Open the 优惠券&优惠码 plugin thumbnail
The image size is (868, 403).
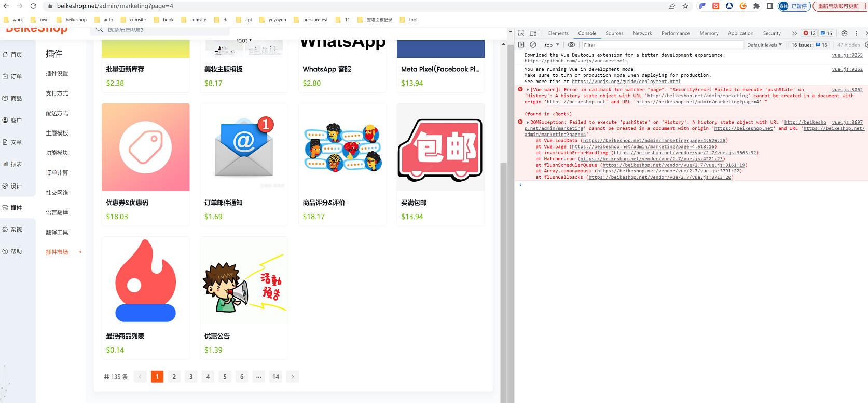tap(145, 147)
